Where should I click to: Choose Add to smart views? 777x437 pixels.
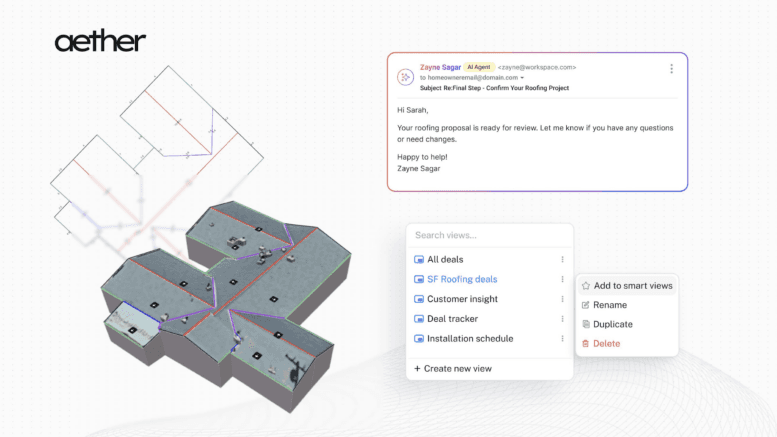pos(627,286)
